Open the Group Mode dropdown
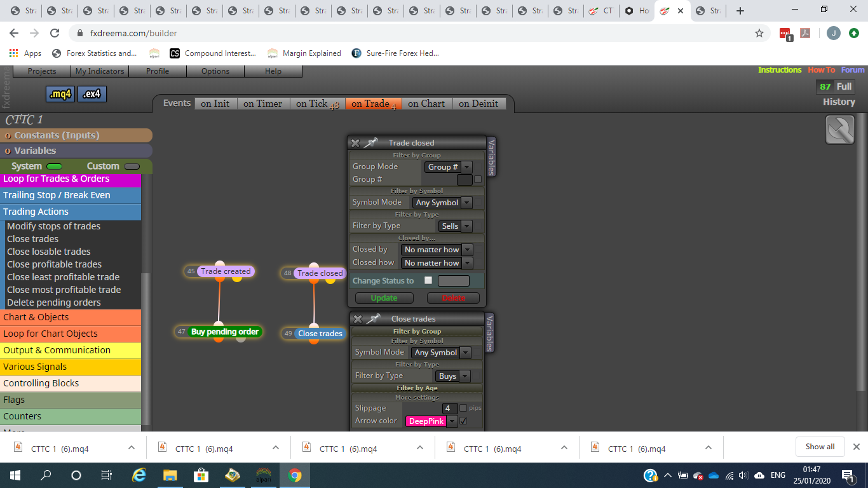Image resolution: width=868 pixels, height=488 pixels. coord(449,167)
